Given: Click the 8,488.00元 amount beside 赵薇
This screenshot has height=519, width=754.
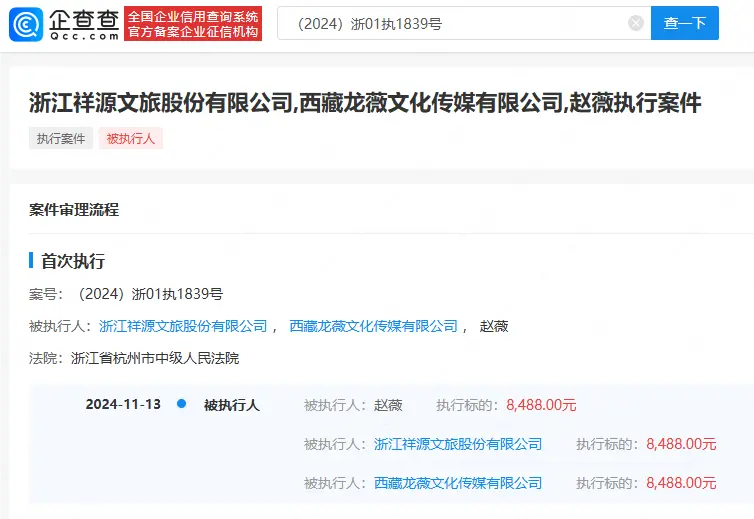Looking at the screenshot, I should pyautogui.click(x=541, y=405).
